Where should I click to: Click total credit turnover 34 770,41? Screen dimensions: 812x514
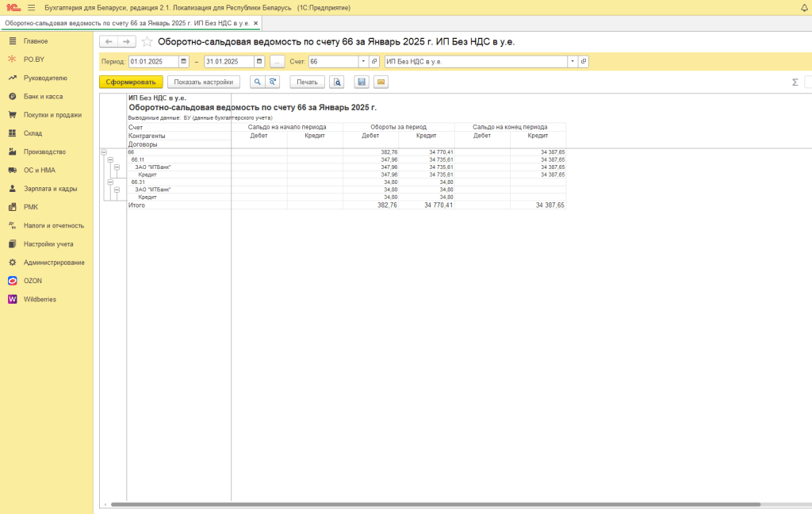tap(439, 205)
